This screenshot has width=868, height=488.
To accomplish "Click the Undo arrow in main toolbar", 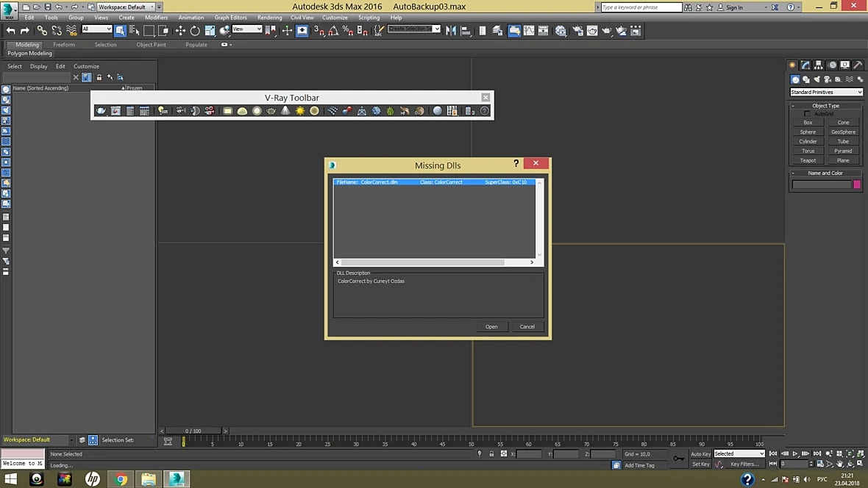I will [10, 31].
